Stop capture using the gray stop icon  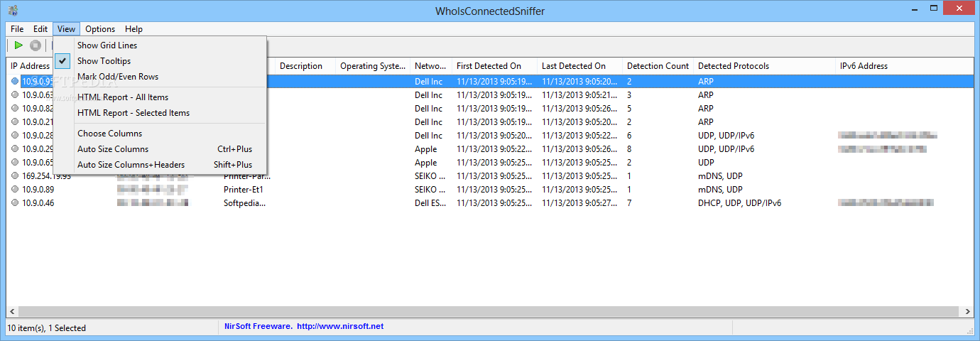click(36, 45)
